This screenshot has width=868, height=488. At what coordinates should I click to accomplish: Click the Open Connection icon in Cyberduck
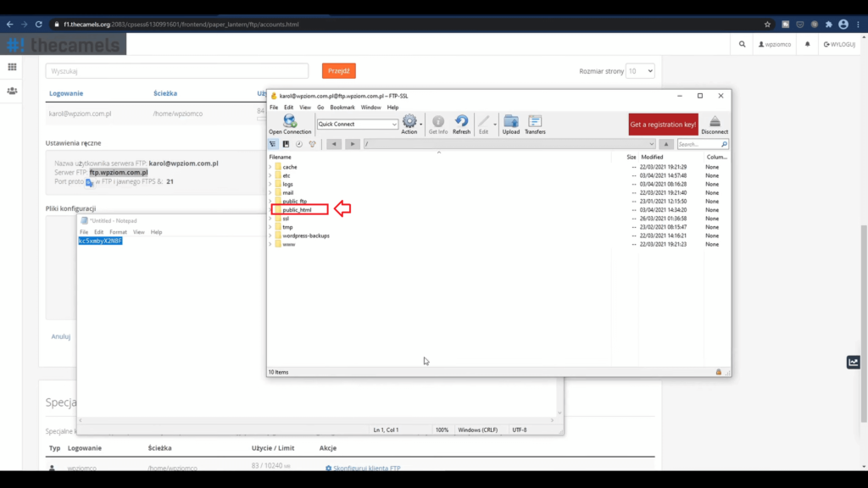pos(290,122)
